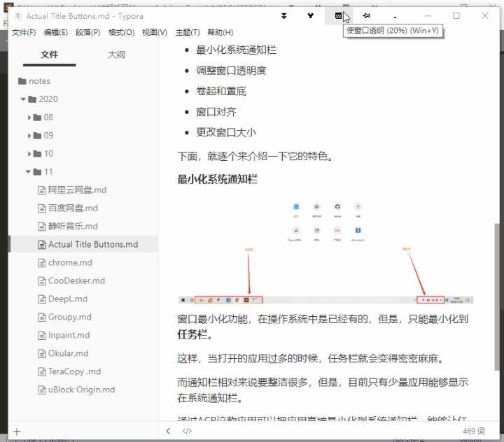The width and height of the screenshot is (504, 442).
Task: Click bullet text 最小化系统通知栏
Action: tap(237, 50)
